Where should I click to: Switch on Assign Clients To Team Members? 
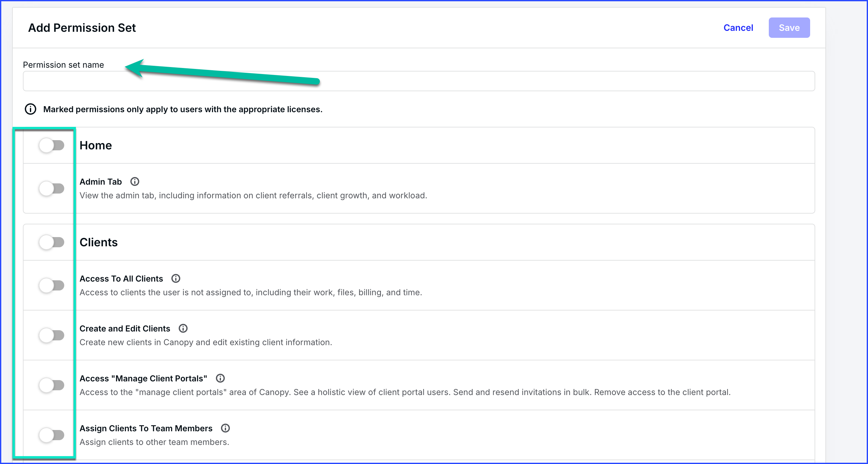(52, 435)
